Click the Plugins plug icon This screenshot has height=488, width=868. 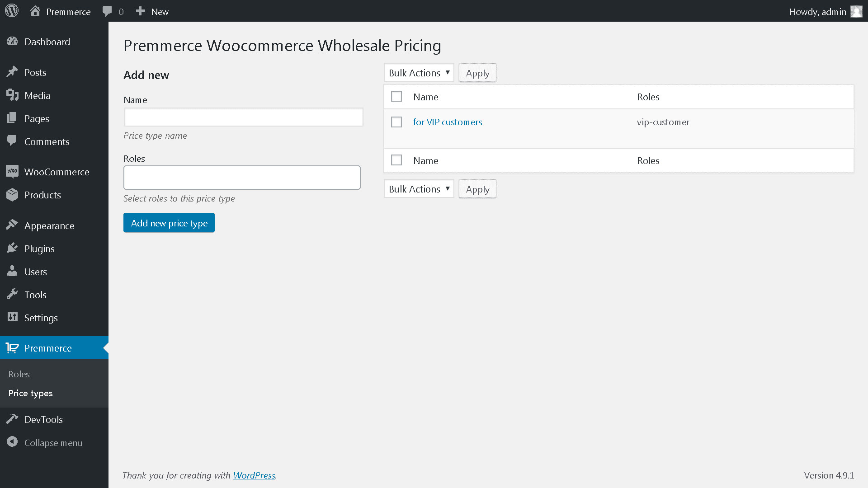tap(12, 249)
